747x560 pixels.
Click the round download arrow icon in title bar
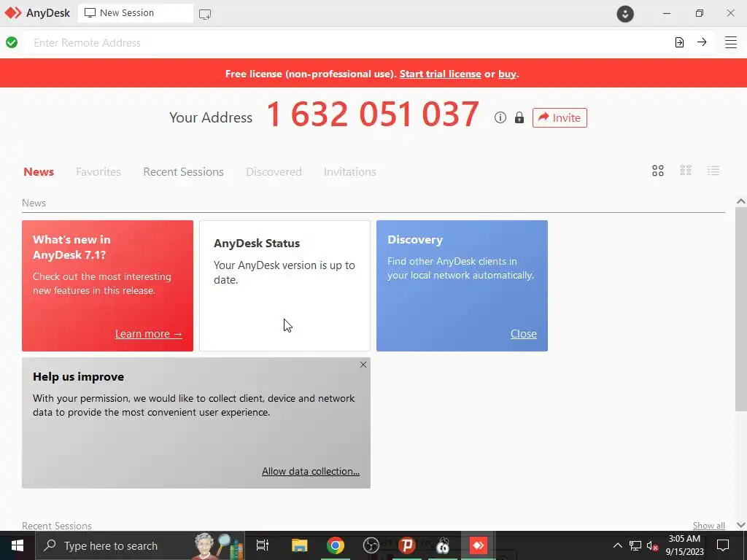coord(625,13)
